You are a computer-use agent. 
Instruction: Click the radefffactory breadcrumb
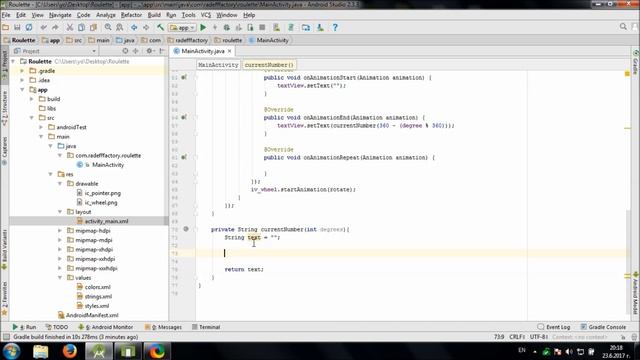(188, 40)
